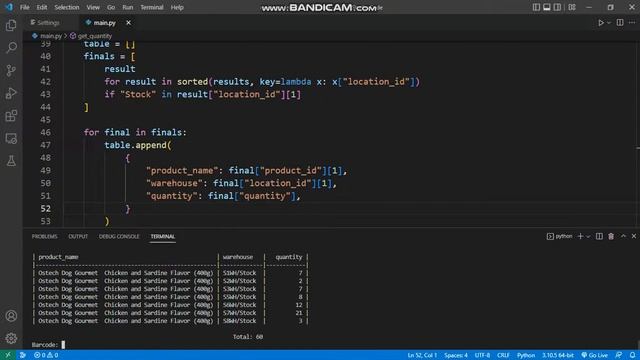
Task: Open the Explorer view in activity bar
Action: click(11, 25)
